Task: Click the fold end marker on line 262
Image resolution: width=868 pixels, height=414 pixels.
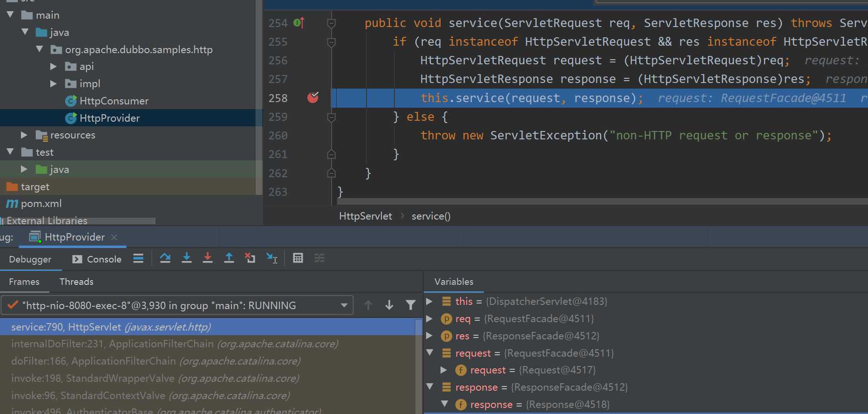Action: (332, 173)
